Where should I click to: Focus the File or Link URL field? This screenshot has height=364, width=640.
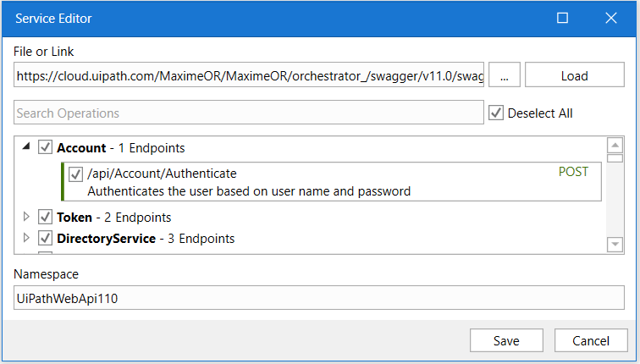[249, 75]
